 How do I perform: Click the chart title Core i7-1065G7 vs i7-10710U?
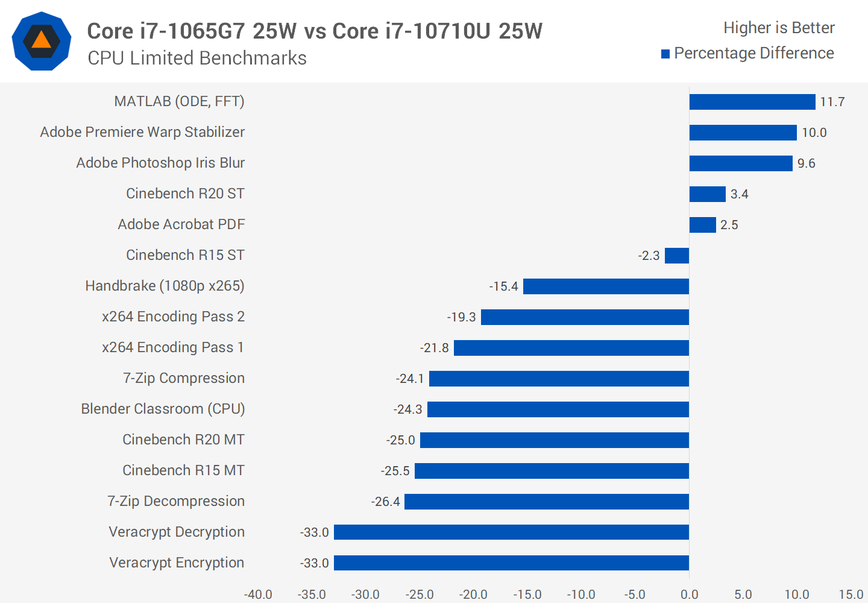coord(315,31)
